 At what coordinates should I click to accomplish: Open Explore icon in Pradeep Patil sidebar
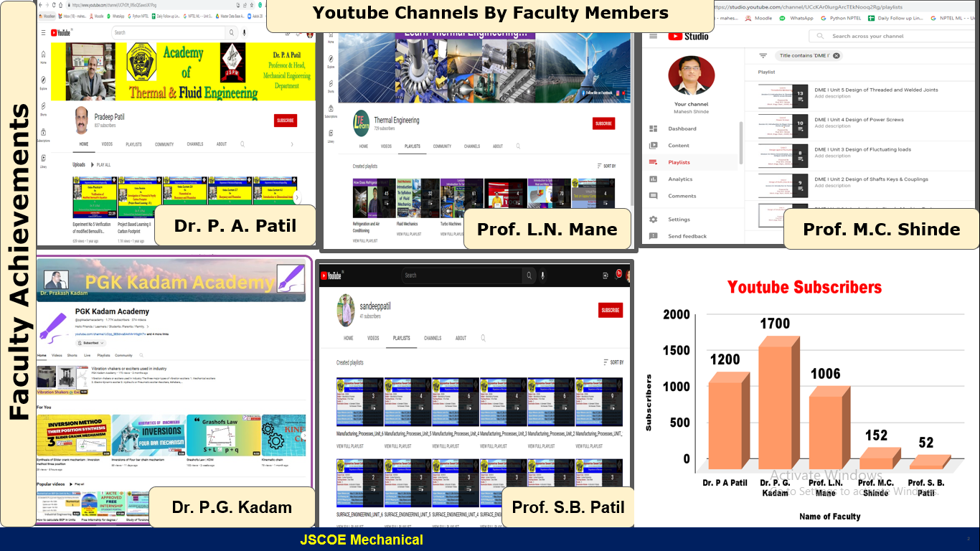click(x=44, y=81)
